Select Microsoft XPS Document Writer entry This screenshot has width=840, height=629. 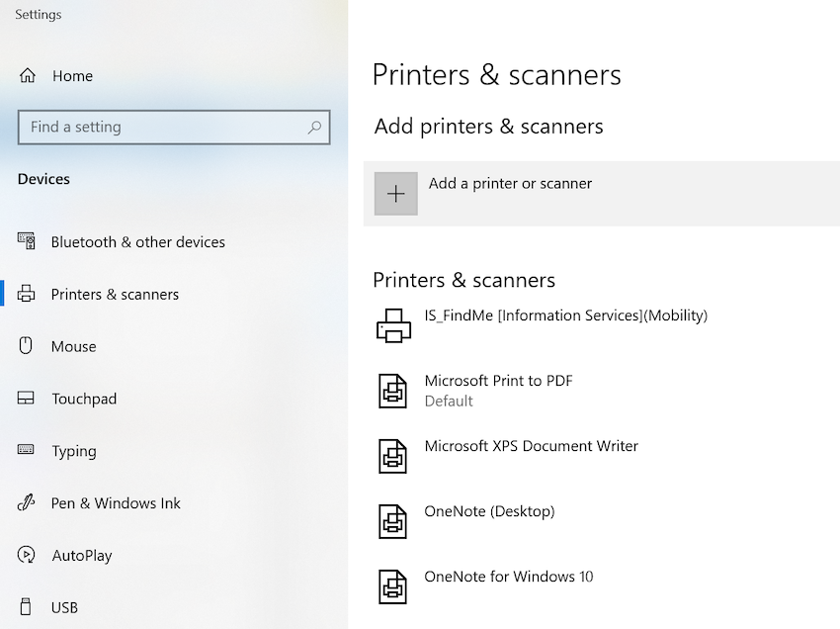tap(531, 446)
